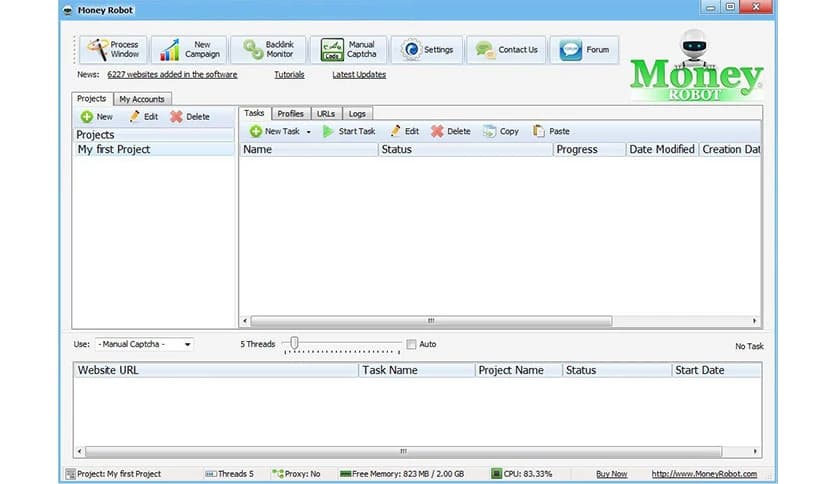Open the New Task dropdown arrow
This screenshot has height=484, width=836.
[309, 132]
